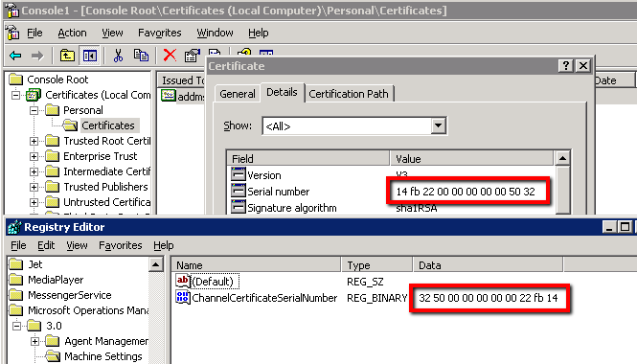637x364 pixels.
Task: Click the MessengerService folder icon
Action: (16, 295)
